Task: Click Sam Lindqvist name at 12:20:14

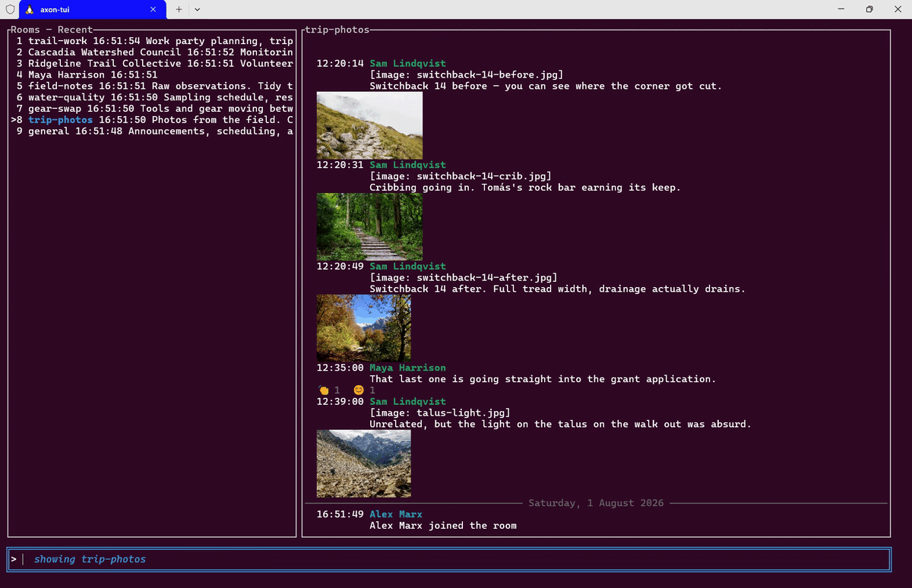Action: [408, 64]
